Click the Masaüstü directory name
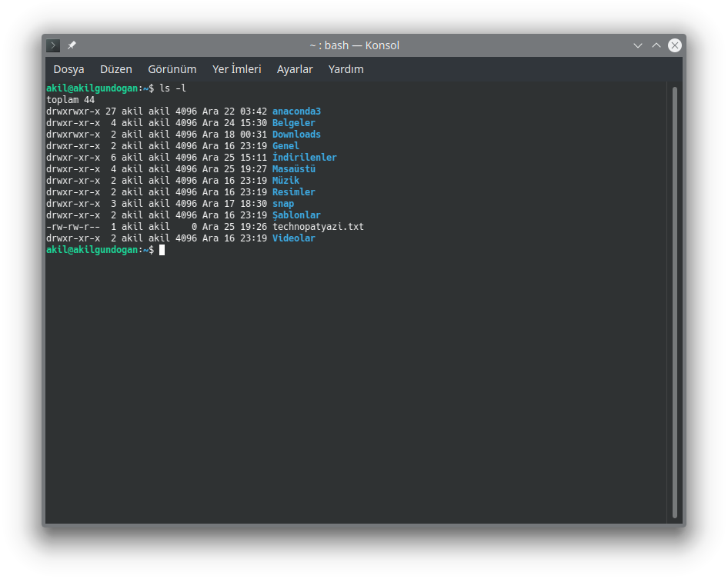 pyautogui.click(x=293, y=169)
